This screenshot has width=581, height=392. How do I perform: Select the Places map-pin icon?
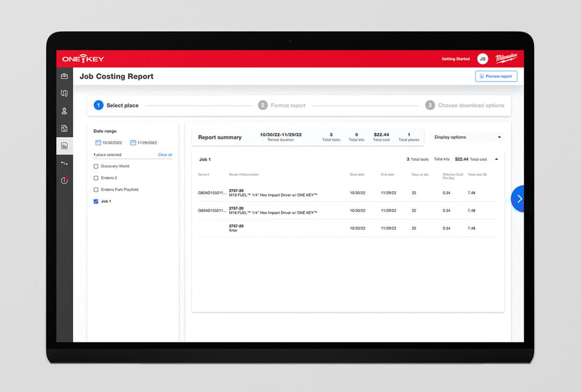(x=64, y=93)
